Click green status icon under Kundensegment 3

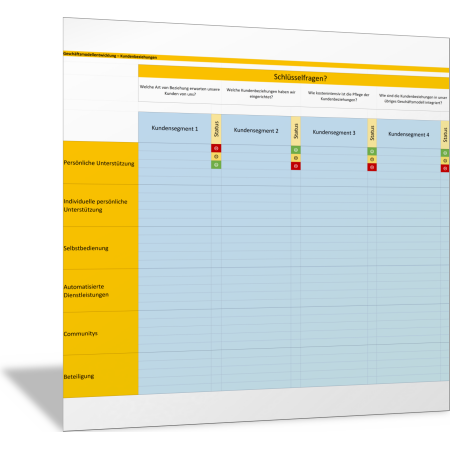(372, 152)
